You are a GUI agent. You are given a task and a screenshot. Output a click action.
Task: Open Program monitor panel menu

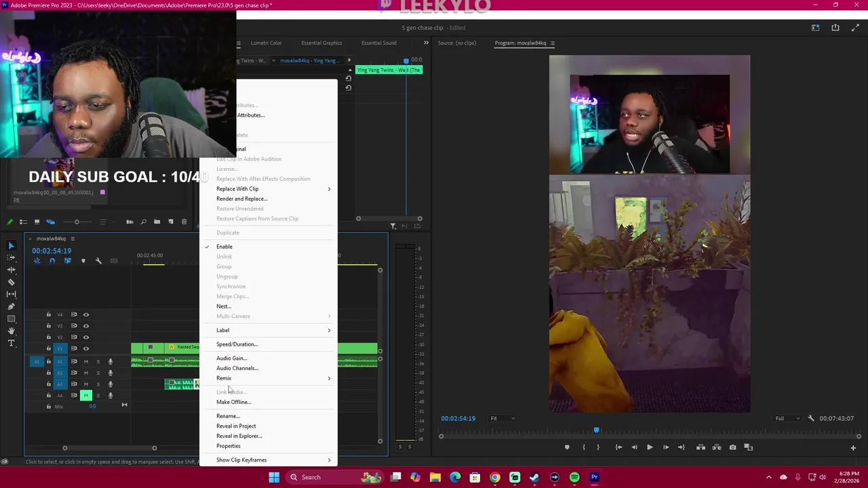[x=552, y=43]
